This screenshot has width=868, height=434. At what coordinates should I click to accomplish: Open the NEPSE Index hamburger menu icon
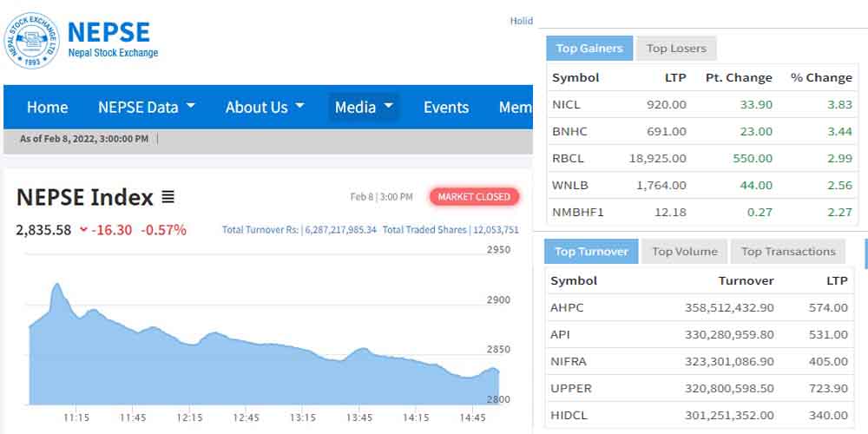tap(168, 198)
